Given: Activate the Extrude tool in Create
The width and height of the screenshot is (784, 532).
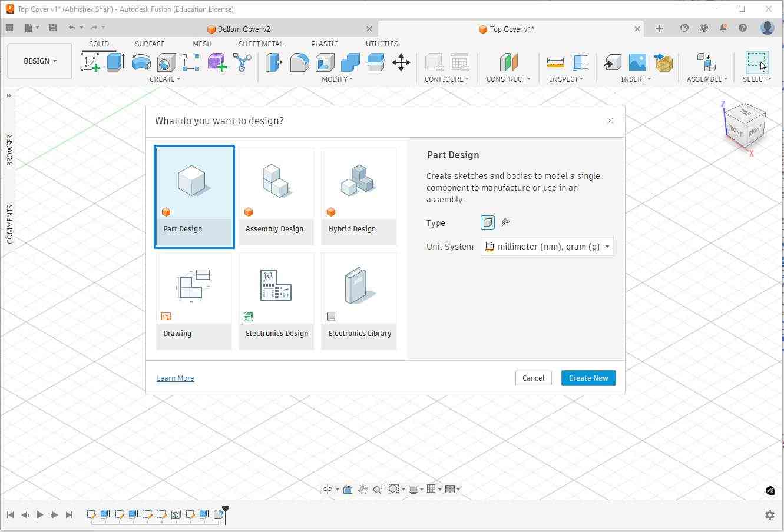Looking at the screenshot, I should [115, 62].
